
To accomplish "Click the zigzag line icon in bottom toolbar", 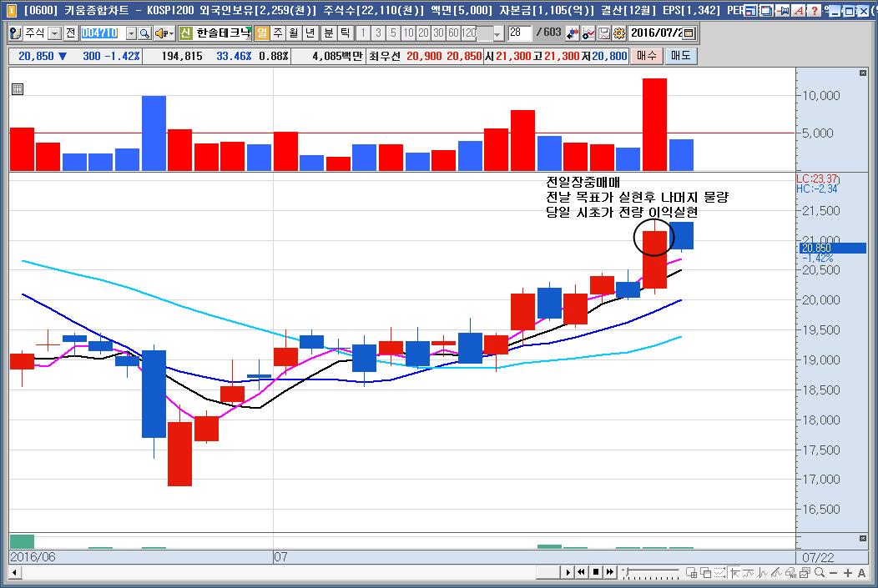I will coord(762,572).
